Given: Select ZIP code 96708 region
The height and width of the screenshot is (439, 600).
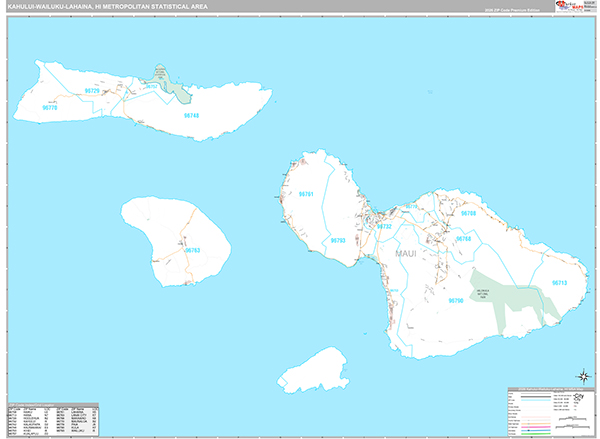Looking at the screenshot, I should (x=468, y=213).
